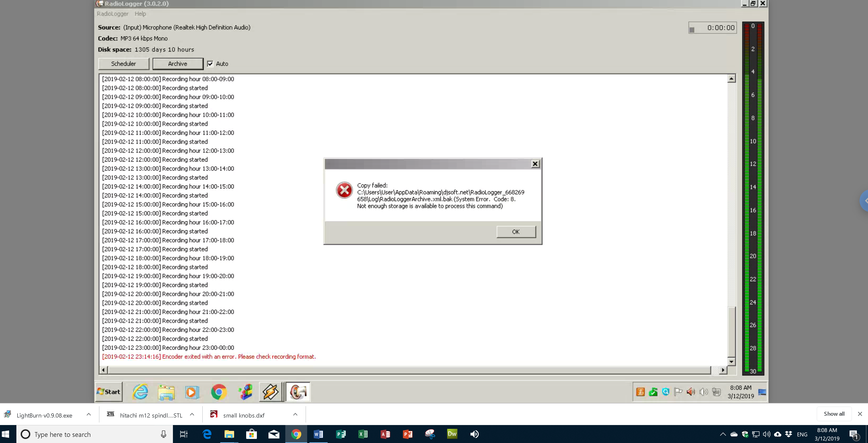Switch to Chrome on Windows 10 taskbar

click(296, 434)
